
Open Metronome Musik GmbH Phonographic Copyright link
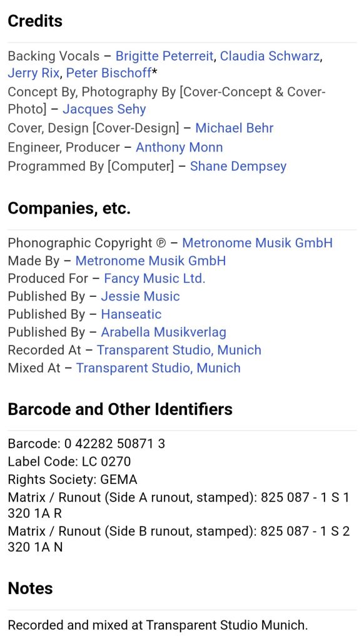258,243
